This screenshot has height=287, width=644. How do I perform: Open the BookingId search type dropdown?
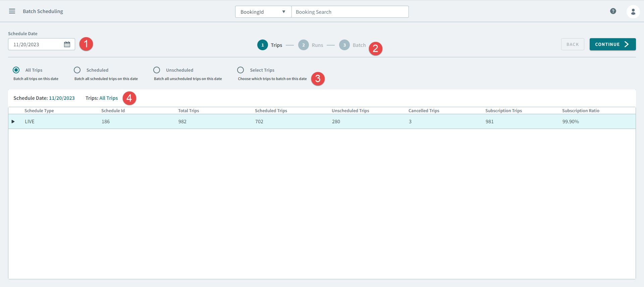pyautogui.click(x=263, y=12)
